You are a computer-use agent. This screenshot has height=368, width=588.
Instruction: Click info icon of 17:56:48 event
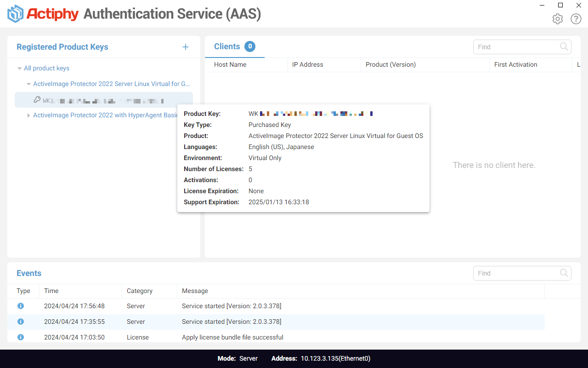(x=21, y=306)
